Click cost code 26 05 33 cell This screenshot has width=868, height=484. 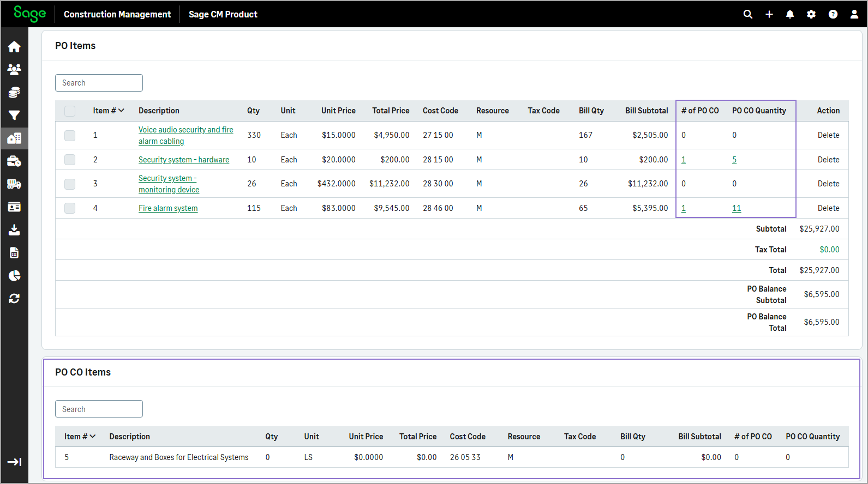pos(465,457)
